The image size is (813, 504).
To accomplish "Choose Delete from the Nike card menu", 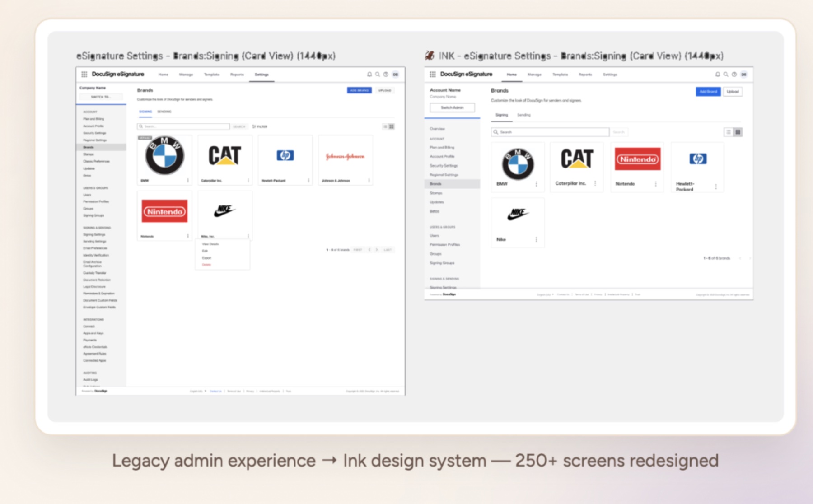I will pos(206,265).
